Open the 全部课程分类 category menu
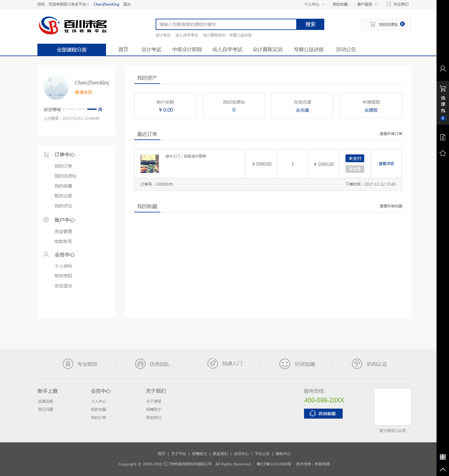This screenshot has height=476, width=449. [x=72, y=50]
